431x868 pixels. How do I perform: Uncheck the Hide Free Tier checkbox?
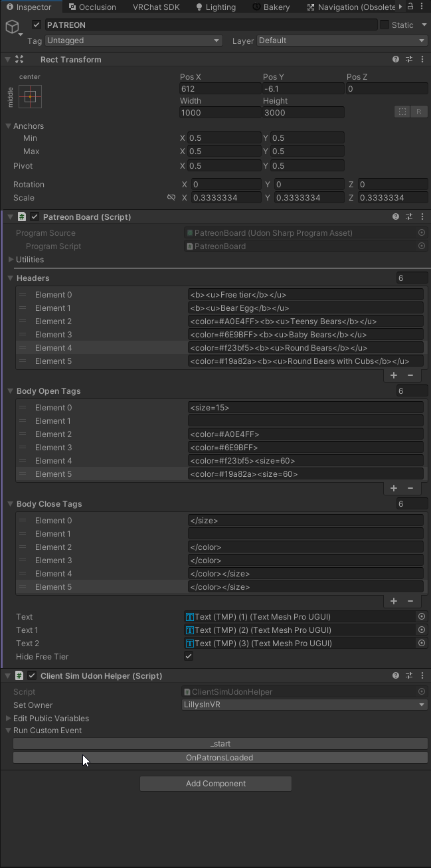189,657
